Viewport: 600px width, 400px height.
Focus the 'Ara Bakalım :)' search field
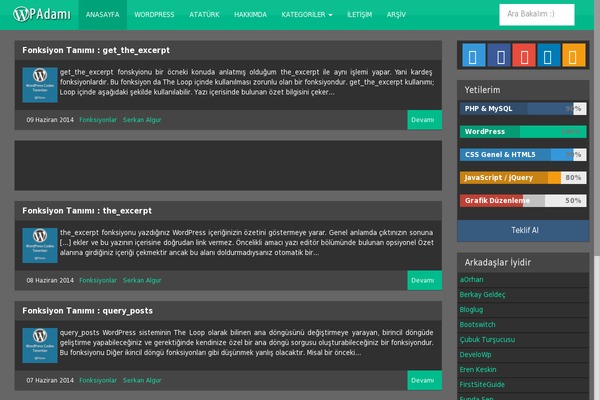pyautogui.click(x=536, y=15)
